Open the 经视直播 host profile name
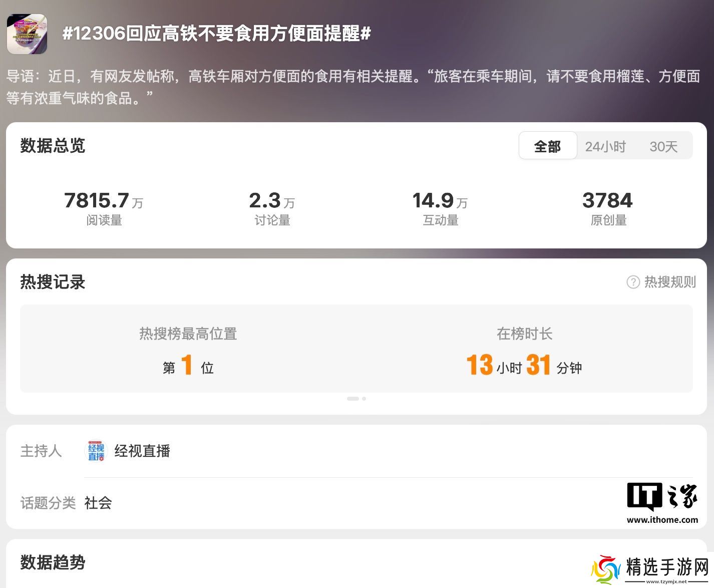 142,451
